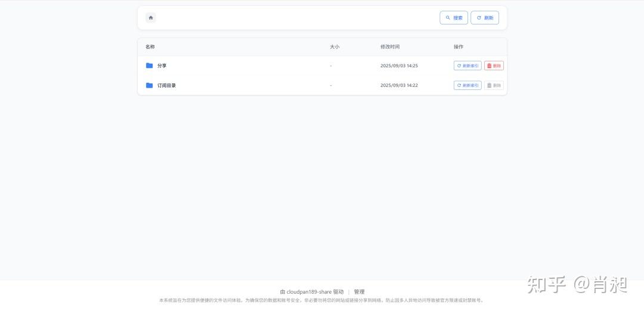Click the cloudpan189-share footer link

tap(309, 292)
